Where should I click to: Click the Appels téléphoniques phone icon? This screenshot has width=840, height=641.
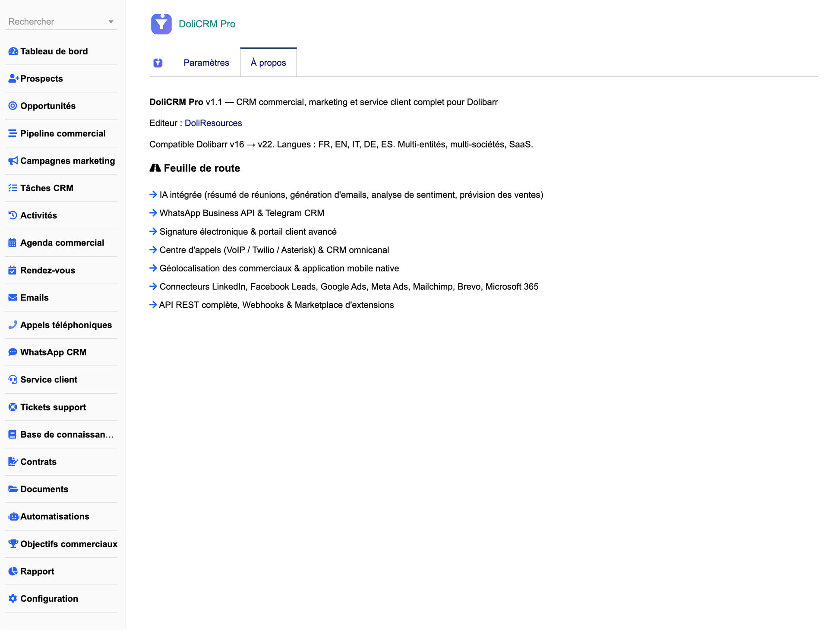coord(13,325)
